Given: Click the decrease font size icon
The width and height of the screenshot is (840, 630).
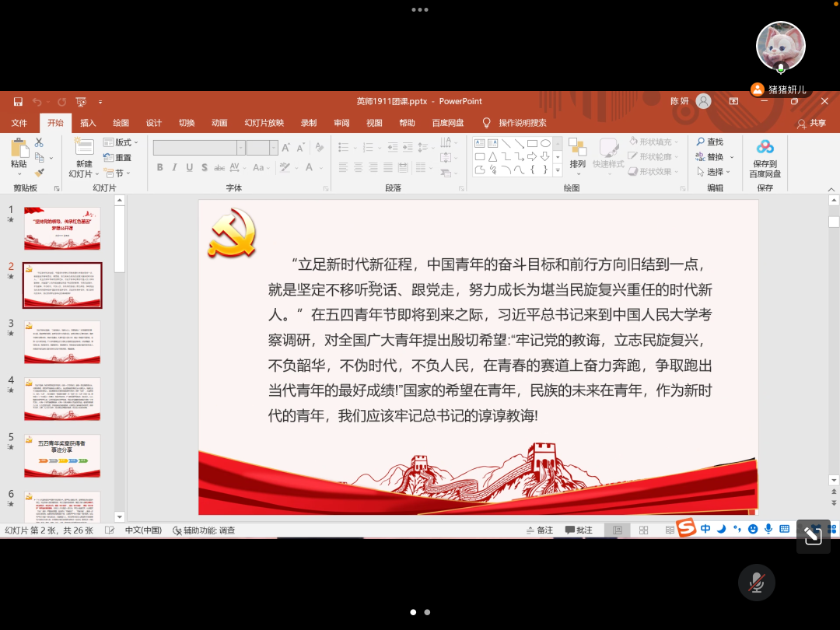Looking at the screenshot, I should (x=300, y=147).
